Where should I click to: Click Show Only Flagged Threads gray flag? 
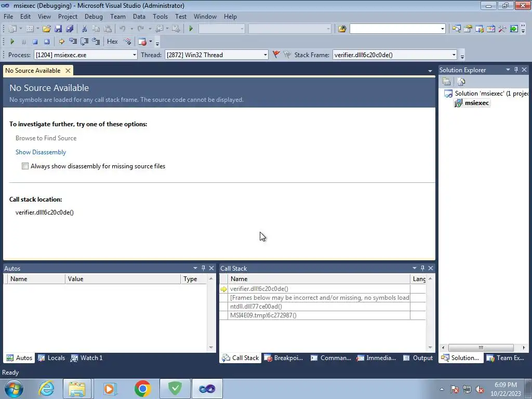point(287,55)
